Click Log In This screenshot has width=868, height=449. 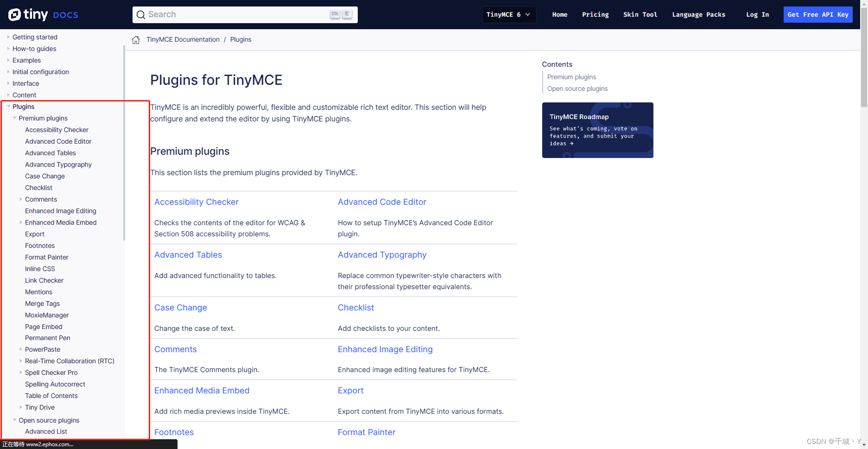pyautogui.click(x=757, y=14)
